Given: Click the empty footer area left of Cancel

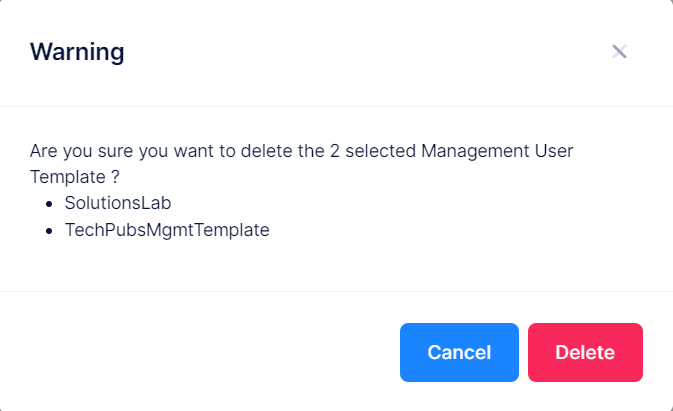Looking at the screenshot, I should (200, 352).
